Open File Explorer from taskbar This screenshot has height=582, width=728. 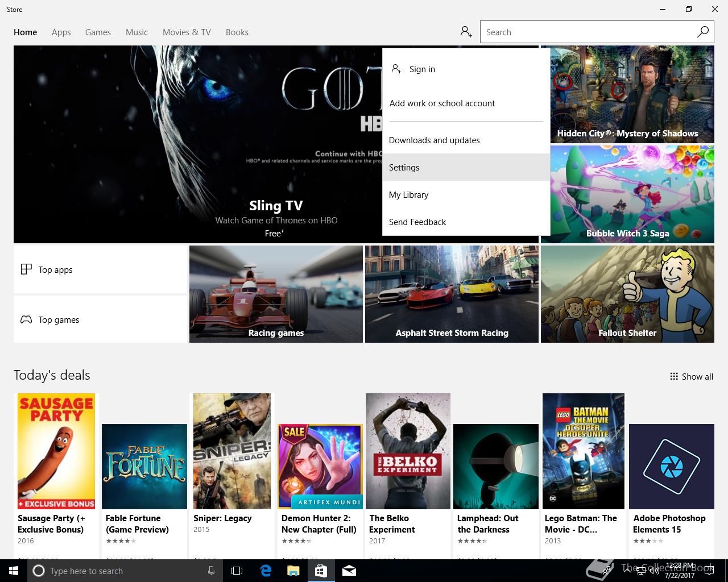293,571
